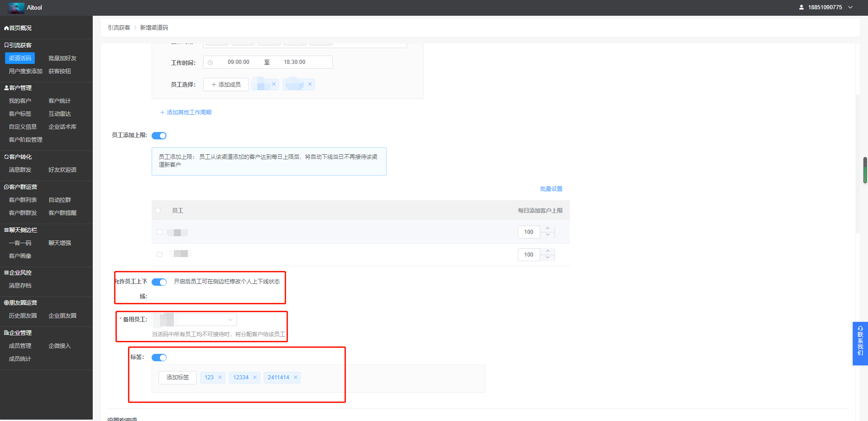
Task: Toggle the 允许员工上下线 switch
Action: click(159, 282)
